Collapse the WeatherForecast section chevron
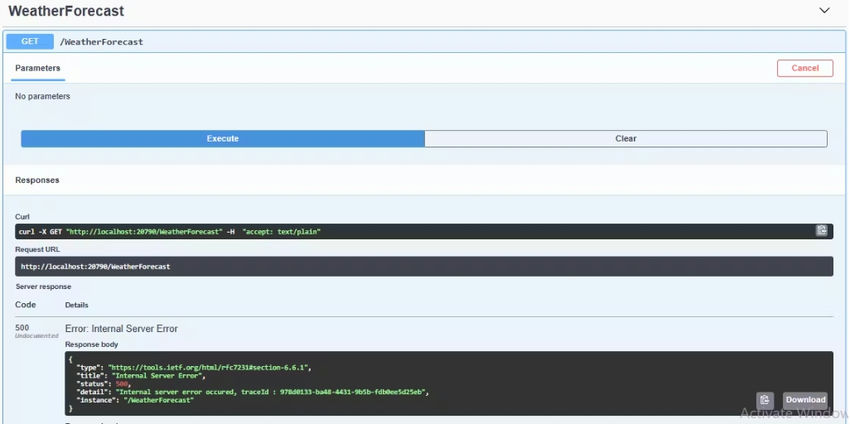The width and height of the screenshot is (850, 424). click(x=824, y=11)
